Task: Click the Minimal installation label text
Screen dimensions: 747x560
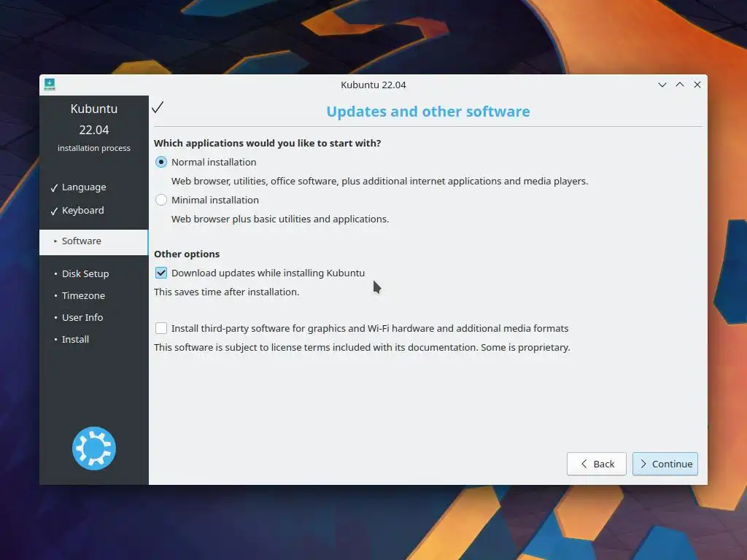Action: point(215,200)
